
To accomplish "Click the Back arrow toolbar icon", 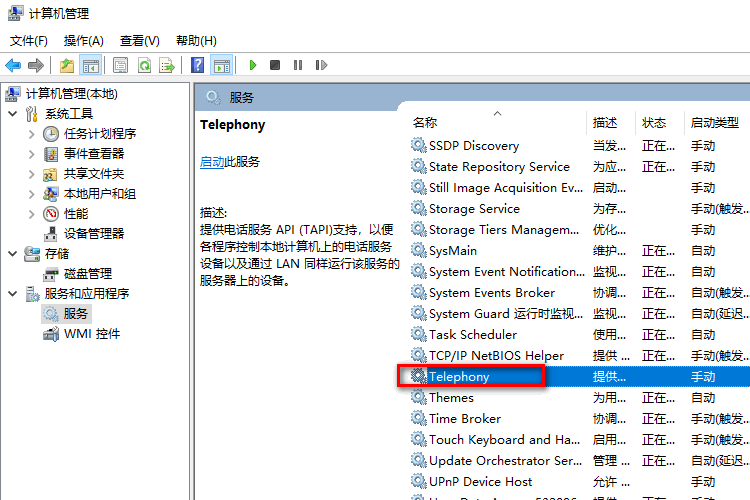I will (13, 65).
